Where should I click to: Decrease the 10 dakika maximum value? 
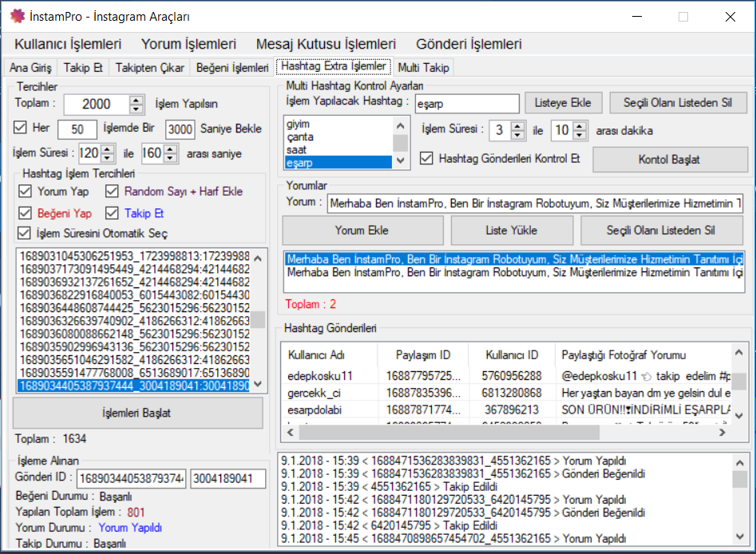(x=580, y=135)
